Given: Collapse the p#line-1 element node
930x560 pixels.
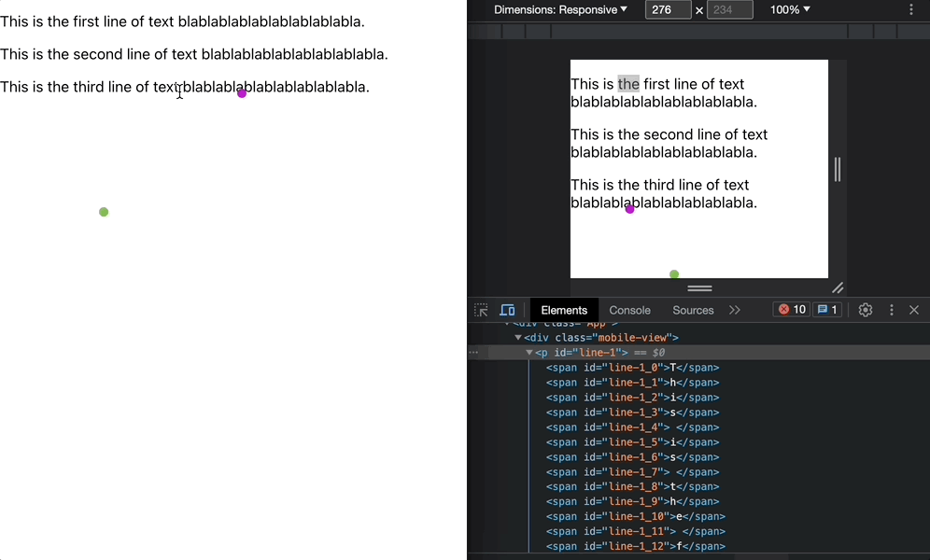Looking at the screenshot, I should coord(528,352).
